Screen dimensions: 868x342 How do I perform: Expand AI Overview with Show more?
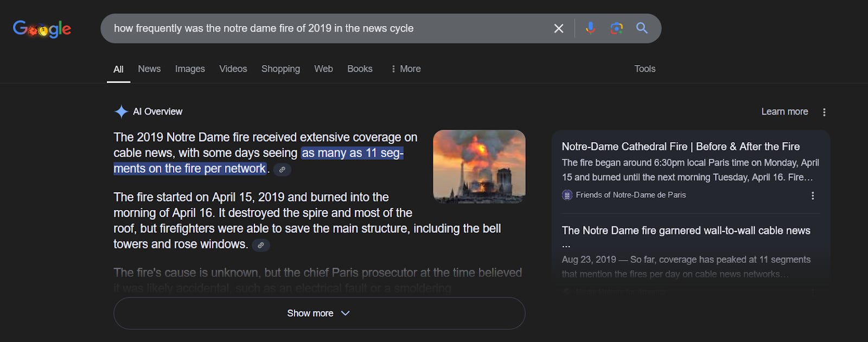coord(319,313)
